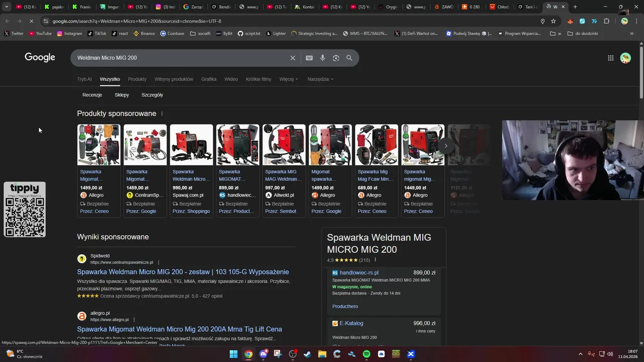Search by image with the Google Lens icon

click(x=336, y=58)
